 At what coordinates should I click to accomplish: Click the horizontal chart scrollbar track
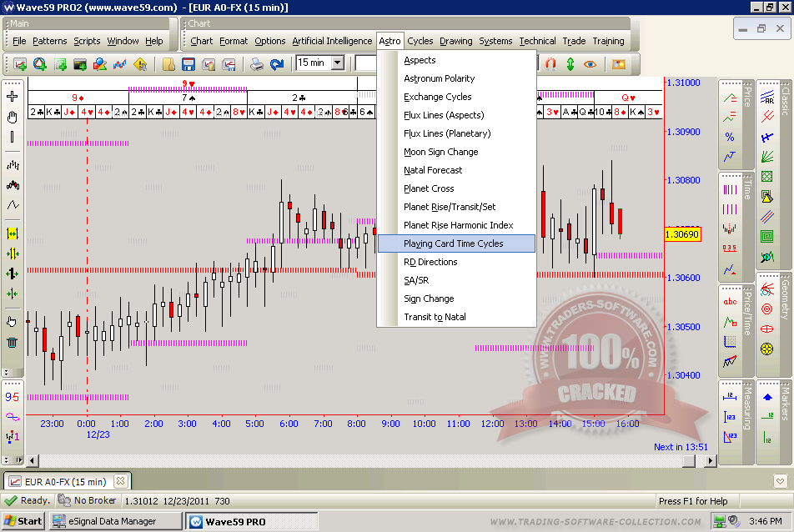tap(334, 460)
